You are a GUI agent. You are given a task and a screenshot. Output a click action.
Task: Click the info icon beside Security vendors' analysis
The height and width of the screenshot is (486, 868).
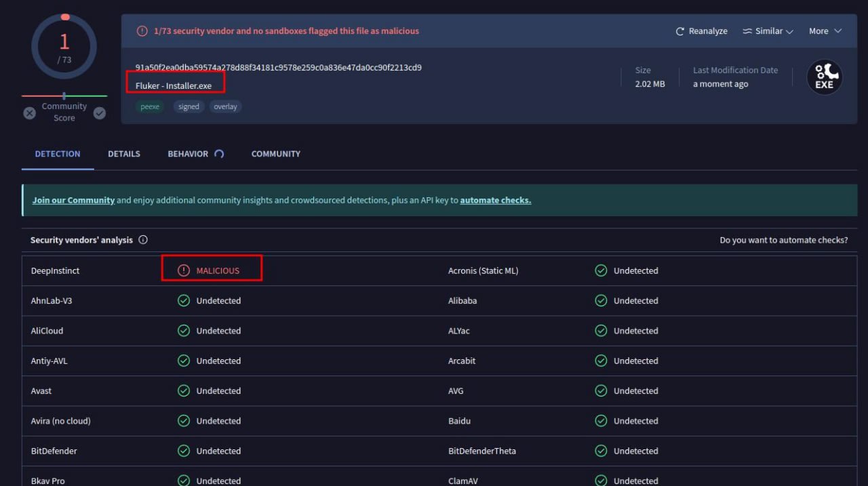click(143, 240)
